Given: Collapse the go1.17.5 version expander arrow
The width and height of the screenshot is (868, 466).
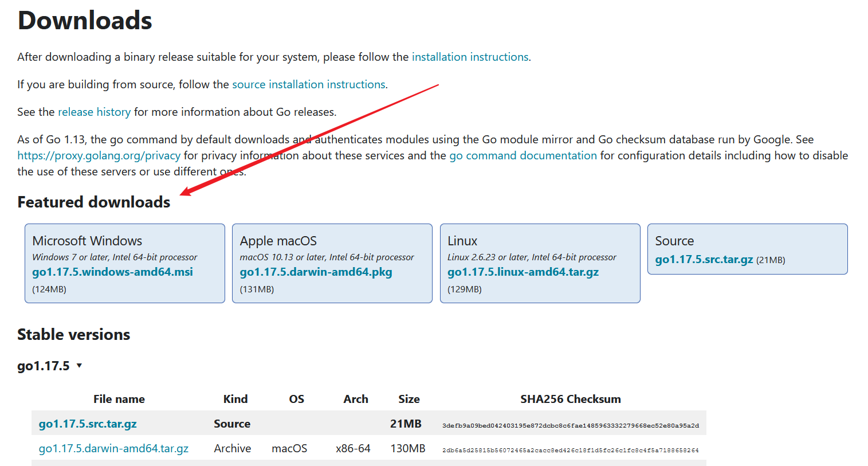Looking at the screenshot, I should (79, 366).
